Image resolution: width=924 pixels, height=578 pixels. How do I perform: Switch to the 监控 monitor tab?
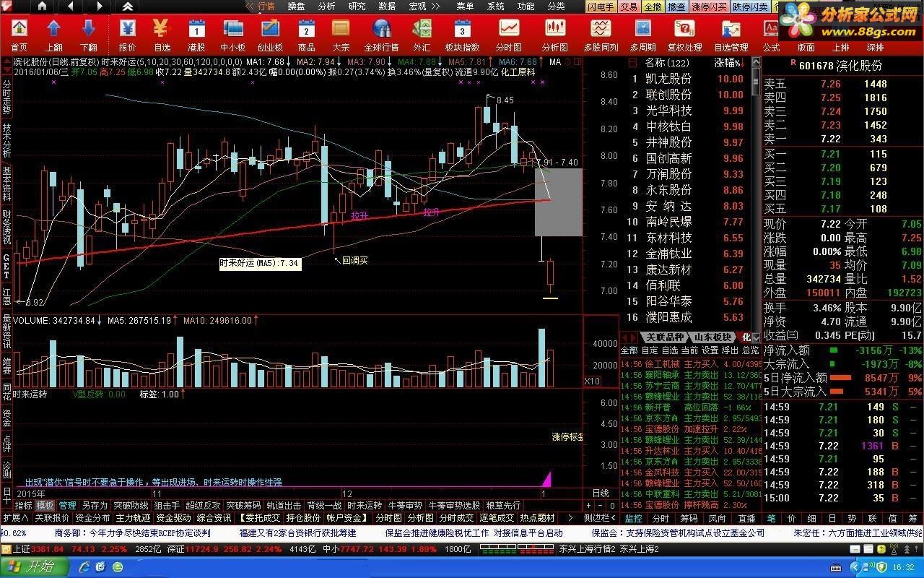[x=633, y=518]
